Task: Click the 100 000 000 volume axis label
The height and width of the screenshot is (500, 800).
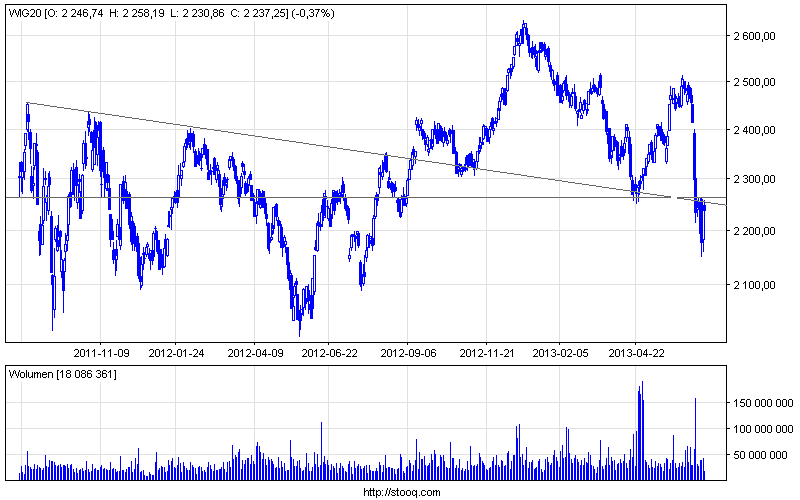Action: click(x=763, y=429)
